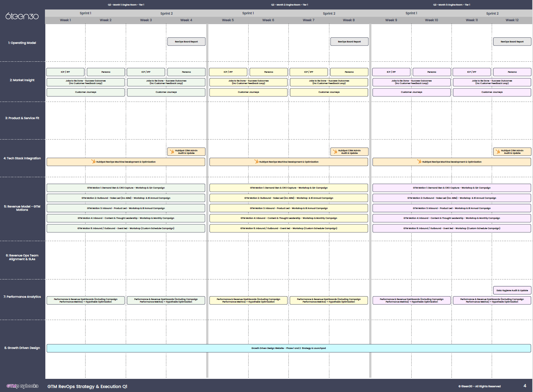Click purple Customer Journeys card spanning Weeks 9-10
The image size is (533, 392).
click(x=412, y=92)
